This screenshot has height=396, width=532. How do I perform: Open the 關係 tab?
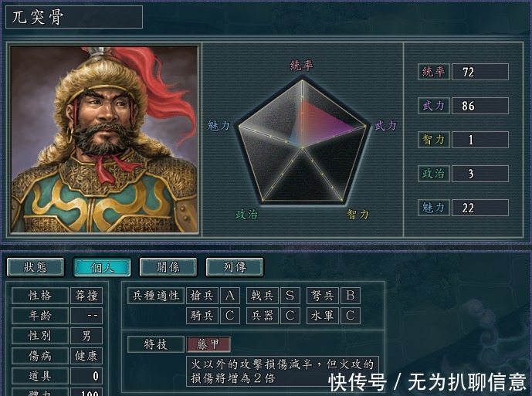(168, 267)
